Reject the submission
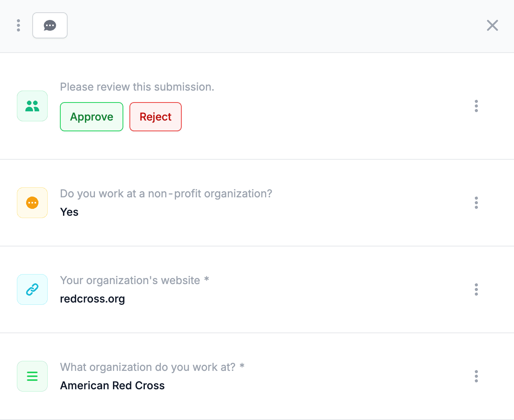The image size is (514, 420). click(155, 117)
